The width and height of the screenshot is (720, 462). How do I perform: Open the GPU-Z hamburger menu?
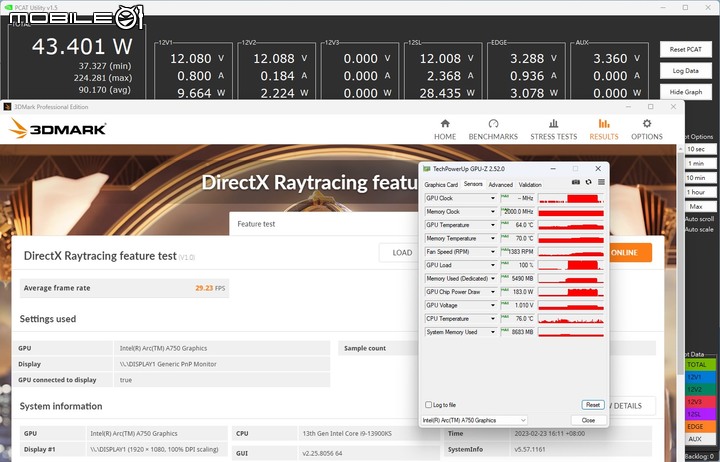pos(601,182)
